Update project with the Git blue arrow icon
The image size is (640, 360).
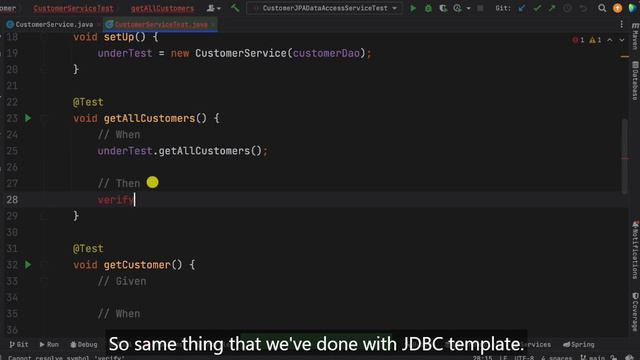pyautogui.click(x=522, y=8)
